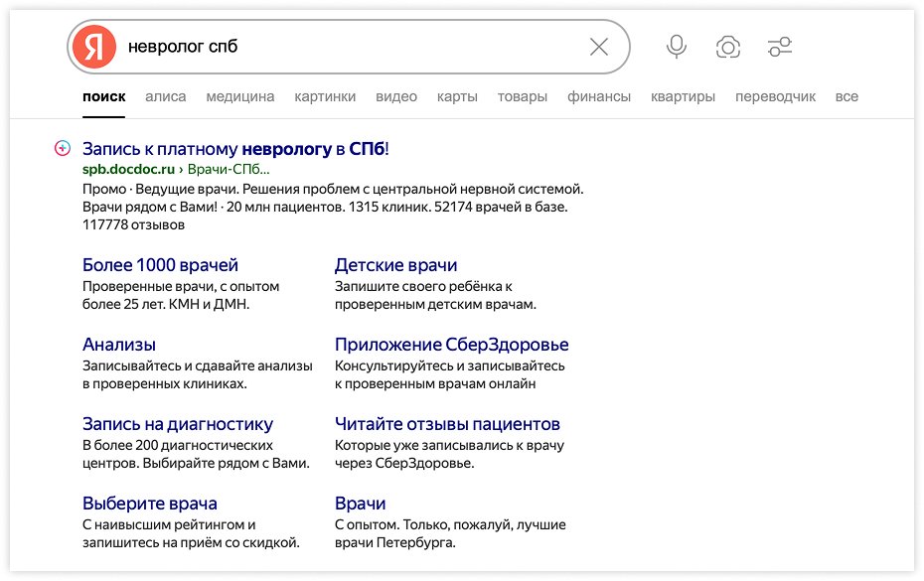The height and width of the screenshot is (581, 924).
Task: Expand the 'все' services dropdown
Action: (847, 96)
